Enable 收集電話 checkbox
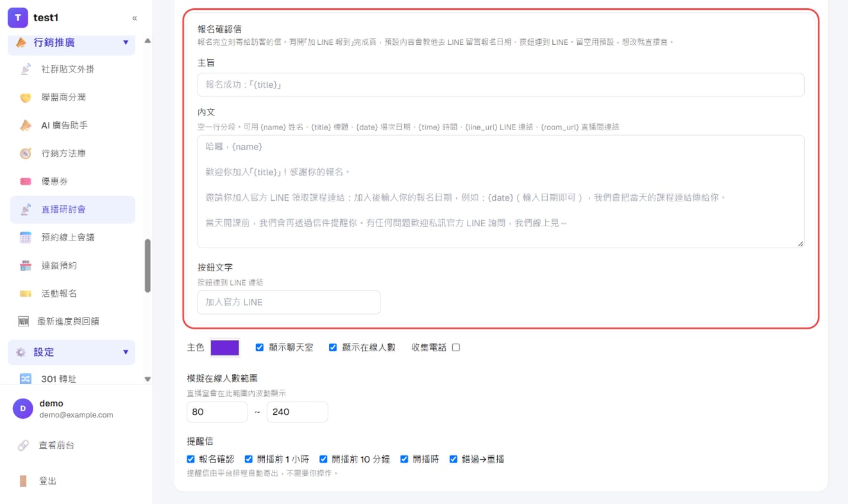Image resolution: width=848 pixels, height=504 pixels. pos(456,348)
